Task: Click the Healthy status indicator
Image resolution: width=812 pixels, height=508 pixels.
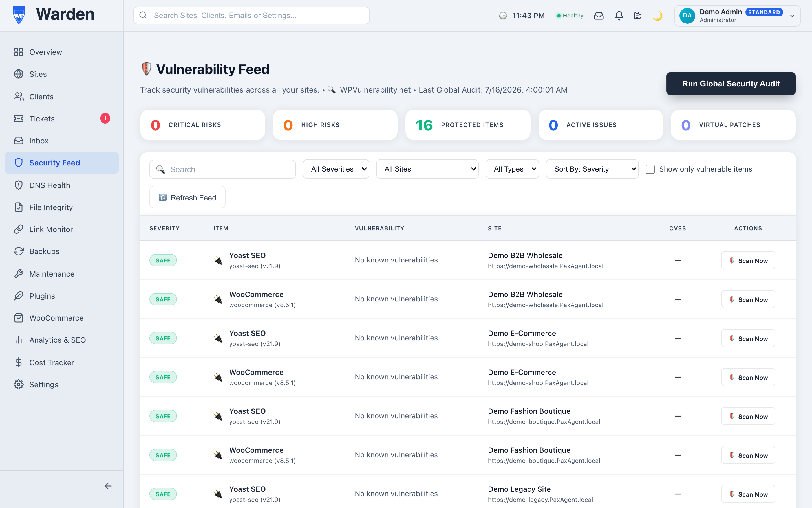Action: [570, 16]
